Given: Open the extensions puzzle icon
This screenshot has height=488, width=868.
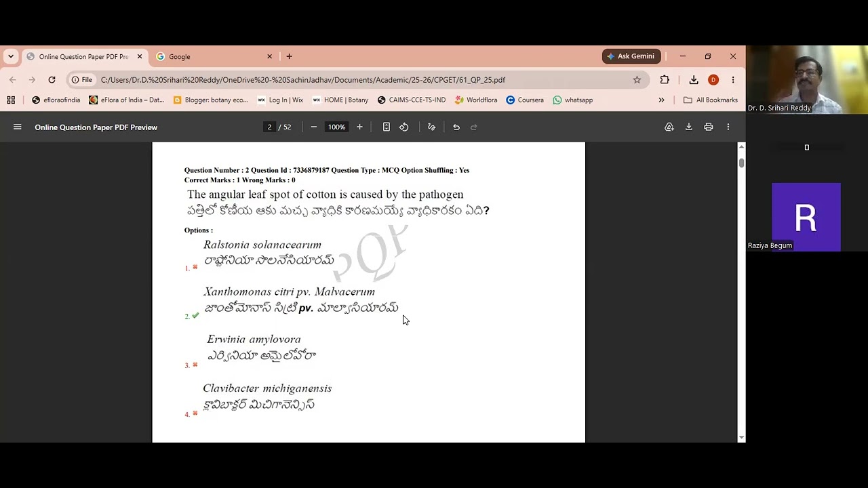Looking at the screenshot, I should (665, 80).
